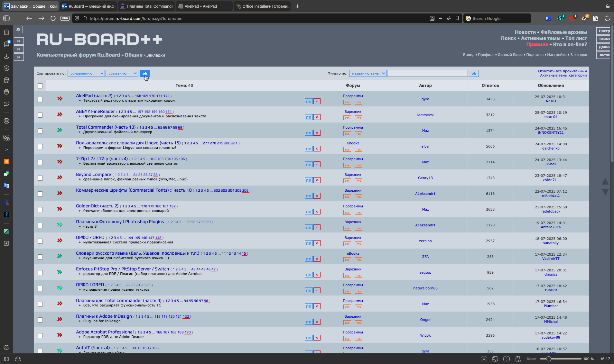The height and width of the screenshot is (364, 614).
Task: Open the Downloads panel in sidebar
Action: [6, 56]
